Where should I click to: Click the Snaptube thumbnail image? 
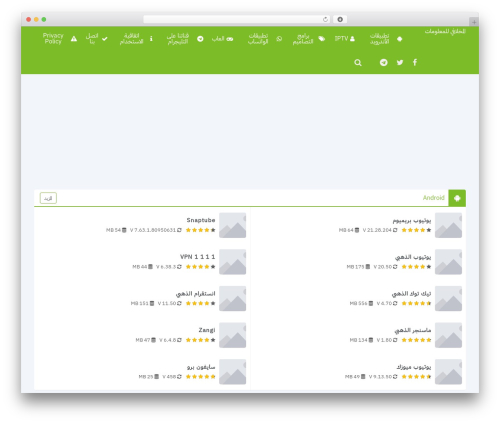232,225
